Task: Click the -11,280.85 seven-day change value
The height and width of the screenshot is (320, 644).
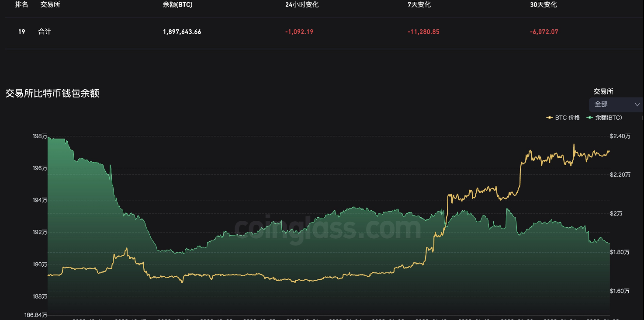Action: pos(423,31)
